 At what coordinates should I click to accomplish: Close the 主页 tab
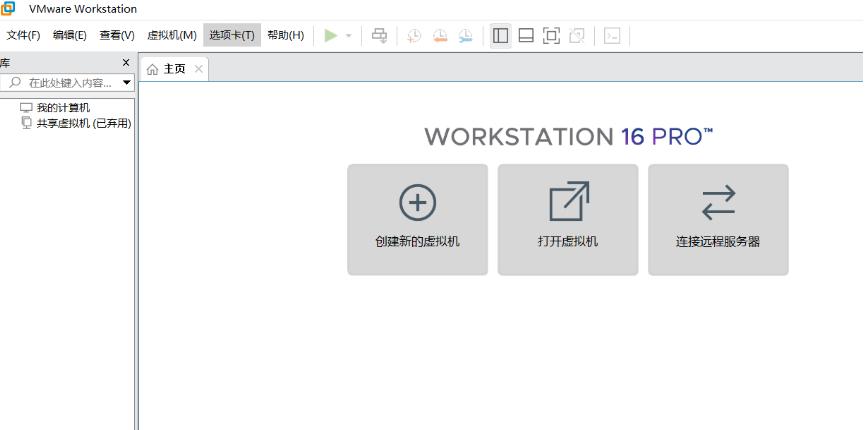pyautogui.click(x=199, y=69)
